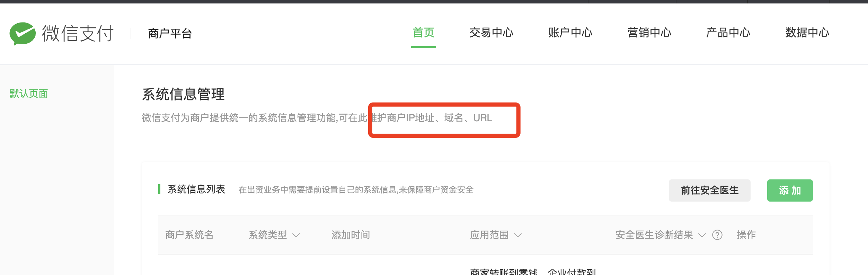868x275 pixels.
Task: Click the 添加时间 column header
Action: (x=351, y=235)
